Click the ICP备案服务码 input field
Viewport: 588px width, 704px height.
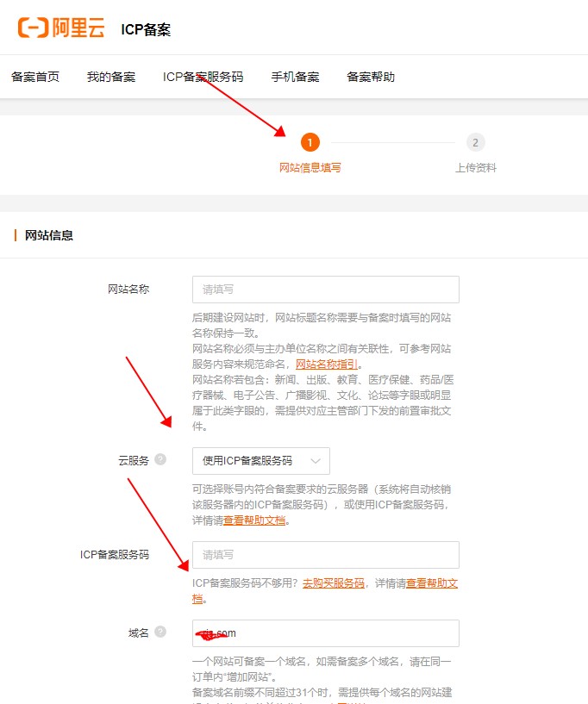(x=325, y=555)
